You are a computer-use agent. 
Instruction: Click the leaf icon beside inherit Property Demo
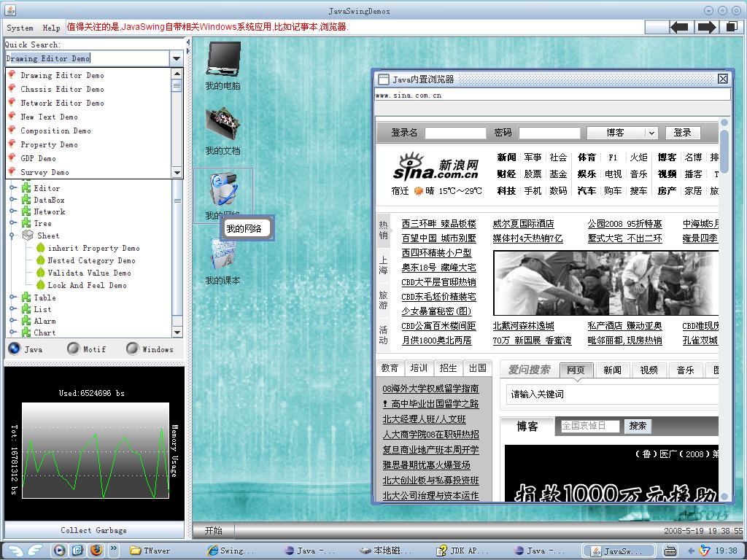41,248
